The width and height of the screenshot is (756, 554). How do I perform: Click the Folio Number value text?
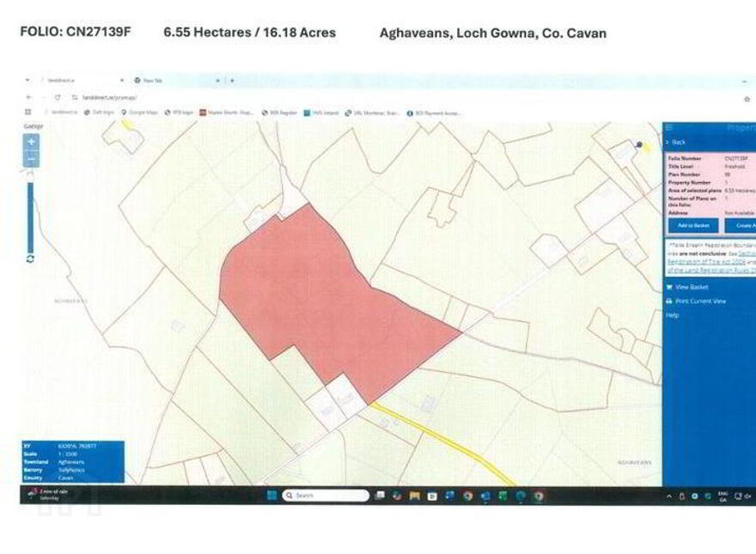[x=735, y=158]
